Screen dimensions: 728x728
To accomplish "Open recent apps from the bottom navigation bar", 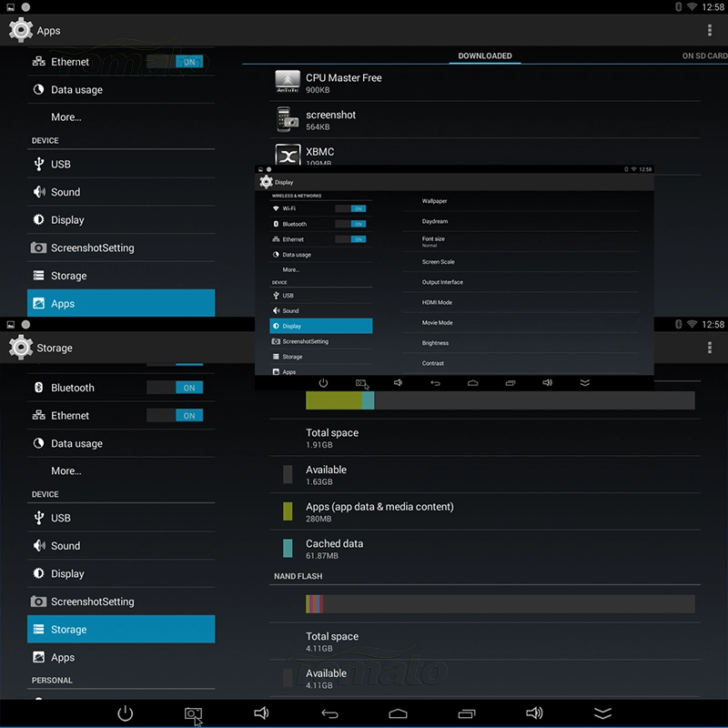I will click(x=467, y=713).
